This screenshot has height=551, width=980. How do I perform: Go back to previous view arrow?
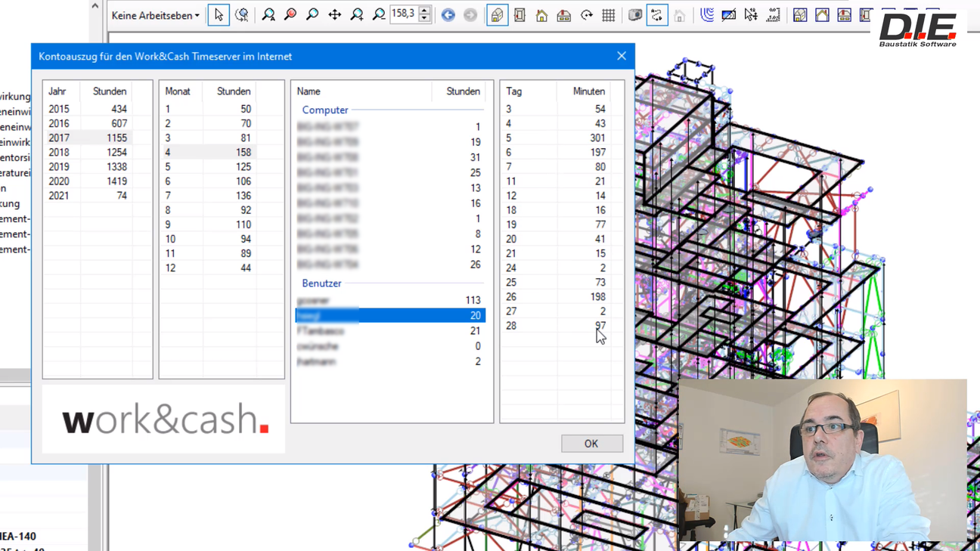pos(448,15)
